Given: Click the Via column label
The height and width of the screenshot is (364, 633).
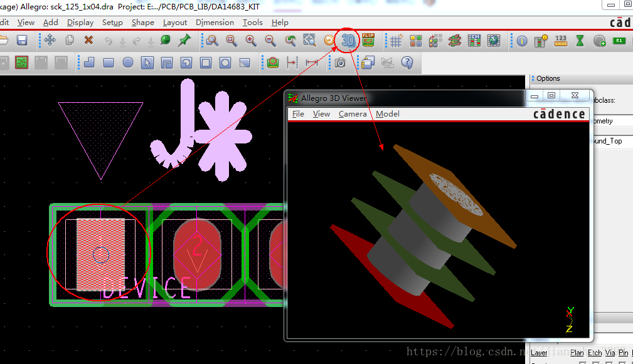Looking at the screenshot, I should tap(610, 353).
